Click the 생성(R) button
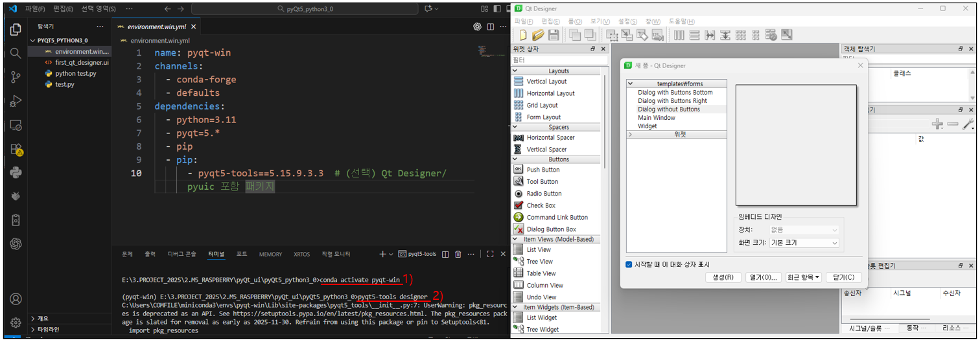Image resolution: width=980 pixels, height=342 pixels. click(x=723, y=277)
